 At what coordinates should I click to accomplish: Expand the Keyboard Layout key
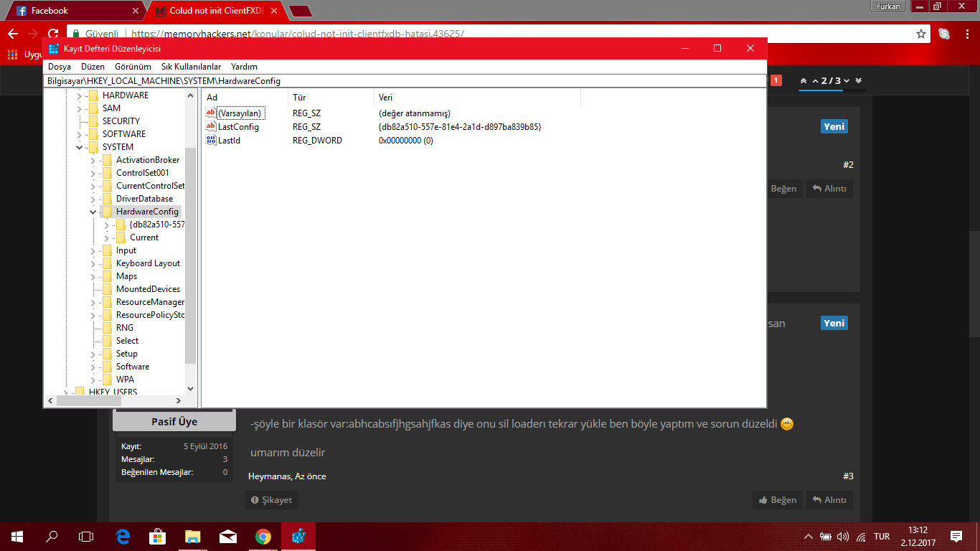(93, 263)
